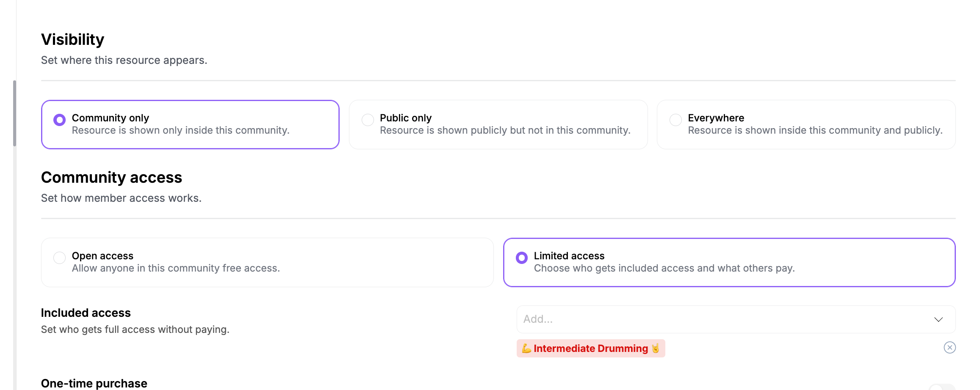Click 'Resource is shown only inside this community.' description
980x390 pixels.
(181, 131)
